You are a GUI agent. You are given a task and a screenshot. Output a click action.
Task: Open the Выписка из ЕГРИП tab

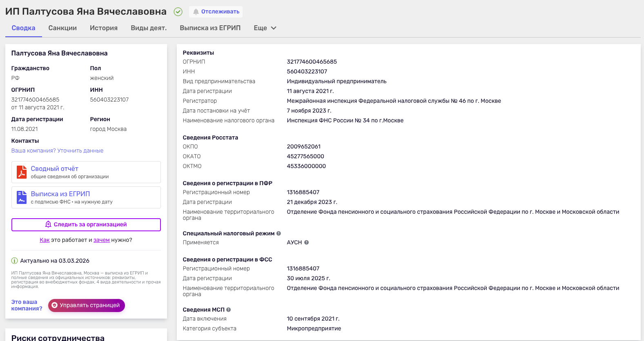click(210, 28)
